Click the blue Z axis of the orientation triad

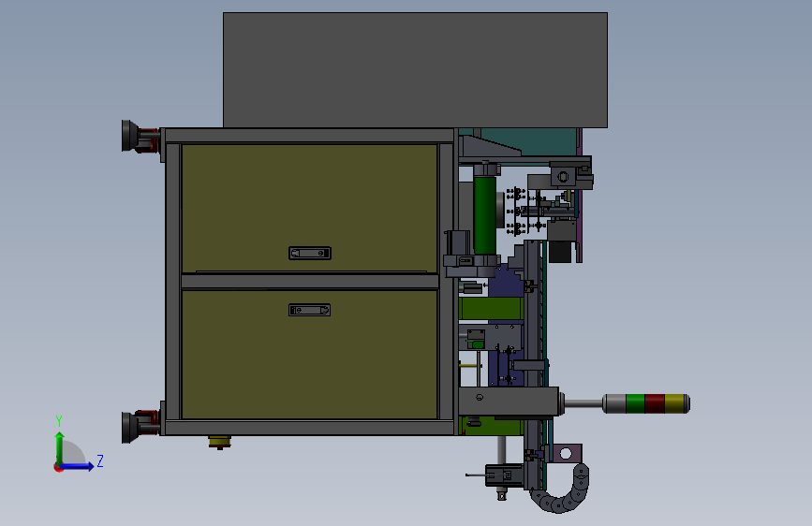tap(77, 466)
